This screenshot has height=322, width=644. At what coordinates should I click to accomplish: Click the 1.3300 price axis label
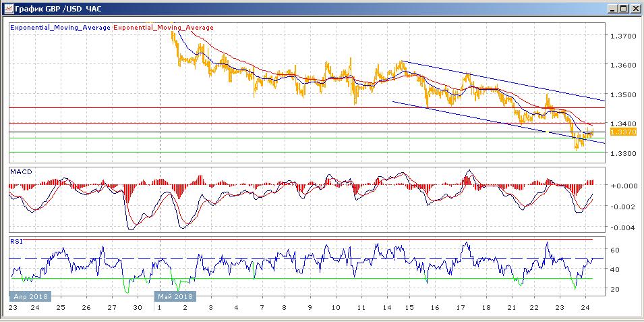(624, 154)
